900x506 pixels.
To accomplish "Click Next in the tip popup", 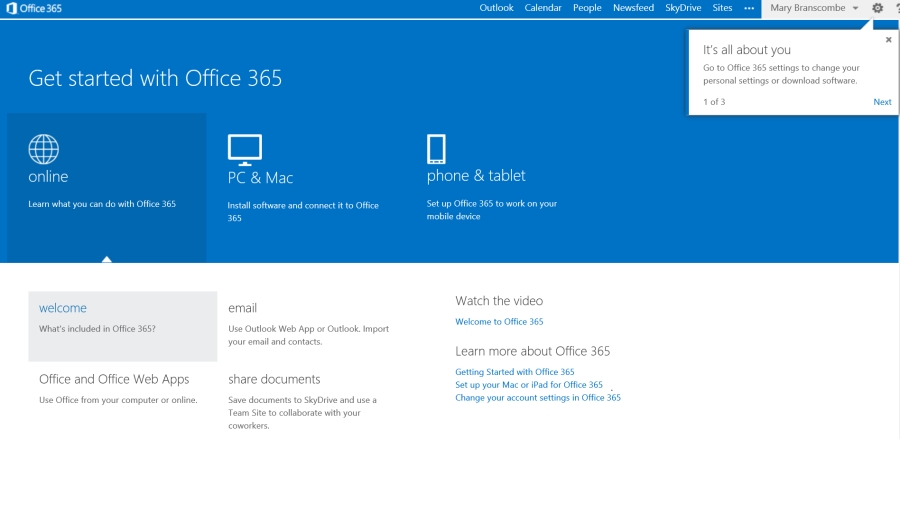I will 882,102.
